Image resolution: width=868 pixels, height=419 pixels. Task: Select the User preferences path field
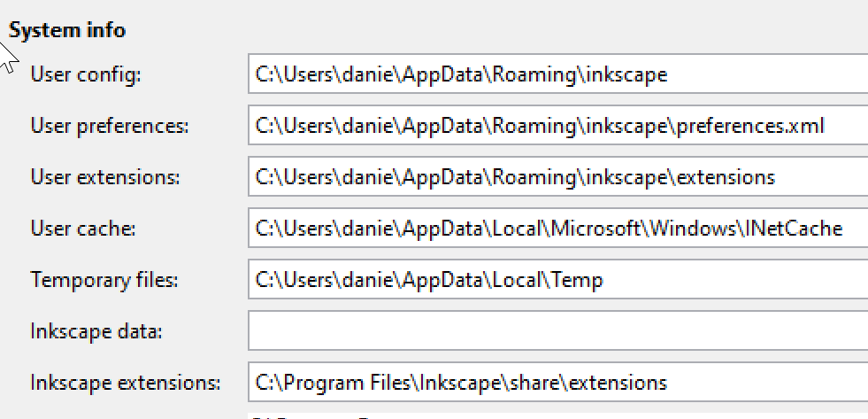[558, 125]
